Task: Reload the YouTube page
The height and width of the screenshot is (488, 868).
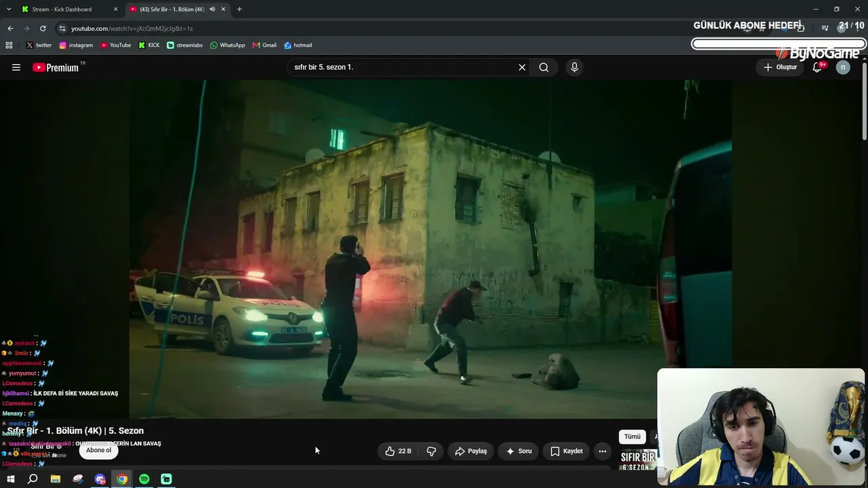Action: click(x=43, y=28)
